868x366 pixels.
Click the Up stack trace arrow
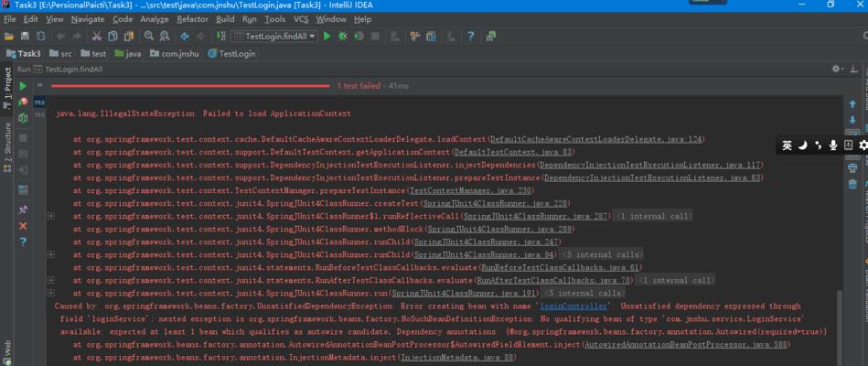click(x=852, y=104)
